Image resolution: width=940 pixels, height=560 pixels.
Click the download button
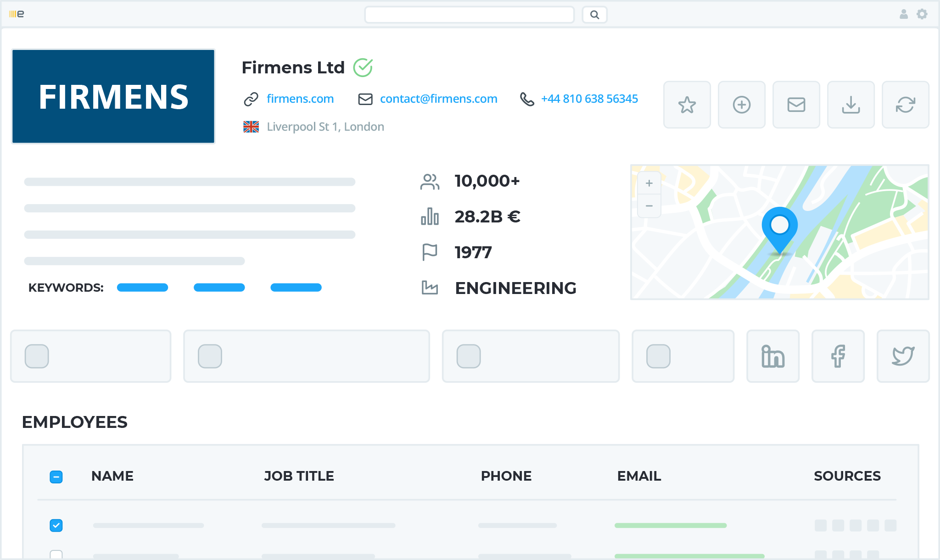coord(851,105)
